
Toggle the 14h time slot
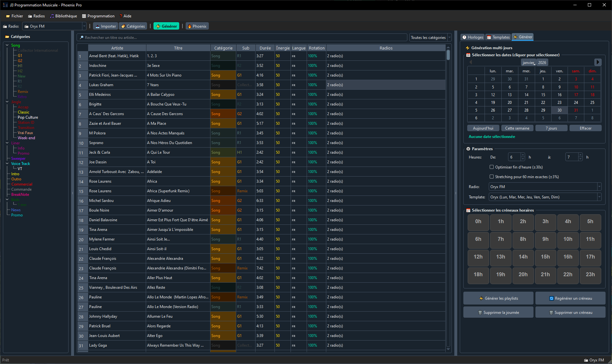pyautogui.click(x=523, y=257)
